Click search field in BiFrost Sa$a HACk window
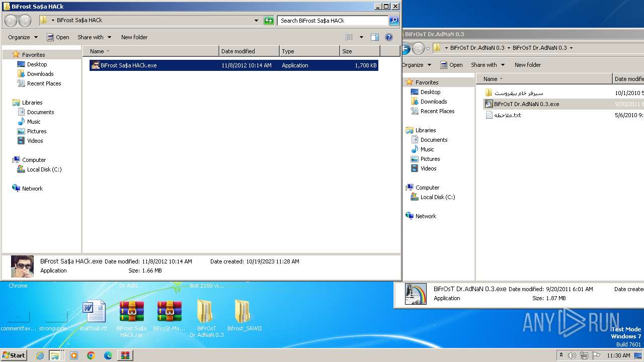644x362 pixels. [x=332, y=21]
